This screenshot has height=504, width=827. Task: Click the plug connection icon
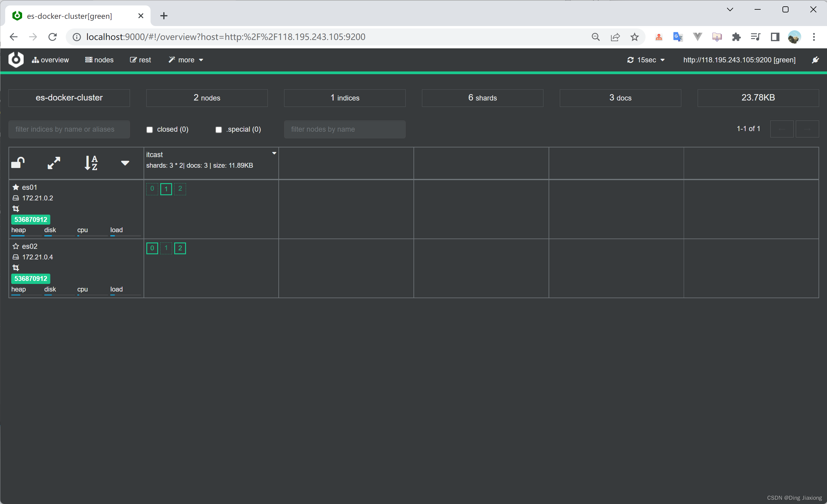(815, 60)
